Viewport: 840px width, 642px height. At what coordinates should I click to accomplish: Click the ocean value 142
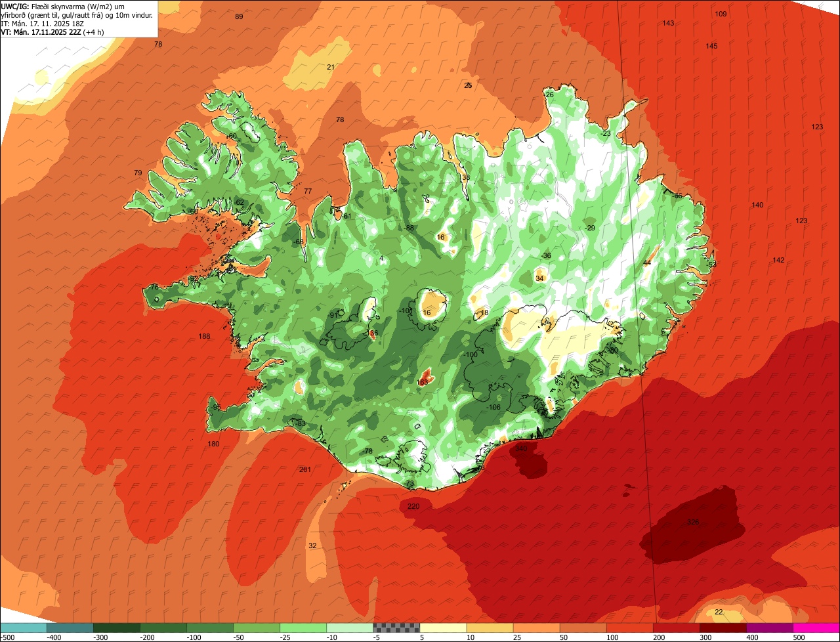click(778, 260)
